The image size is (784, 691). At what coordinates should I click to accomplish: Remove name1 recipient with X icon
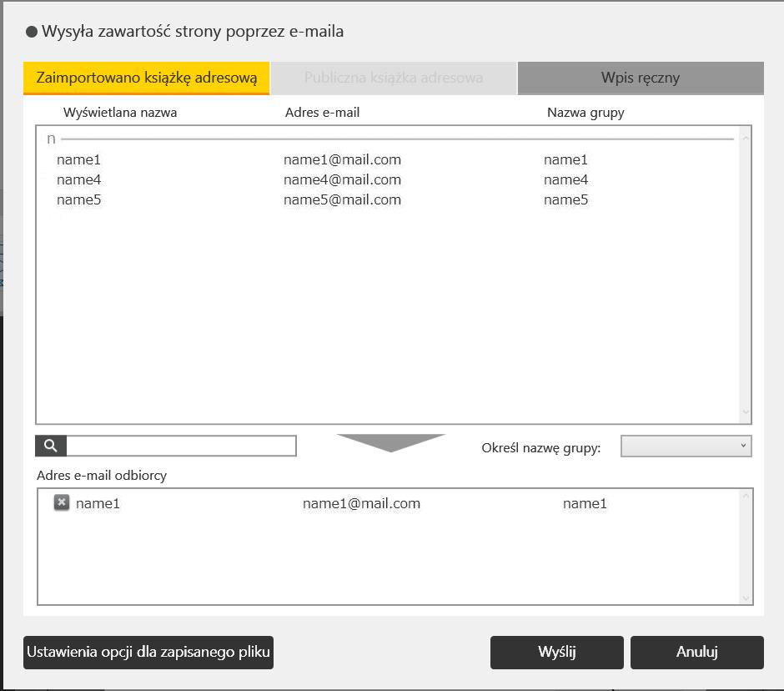[x=62, y=502]
